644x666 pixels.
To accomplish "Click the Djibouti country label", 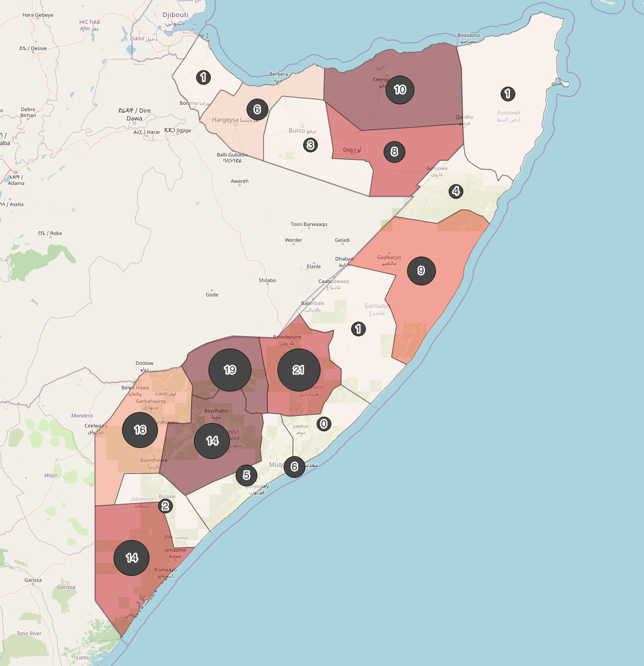I will [175, 15].
